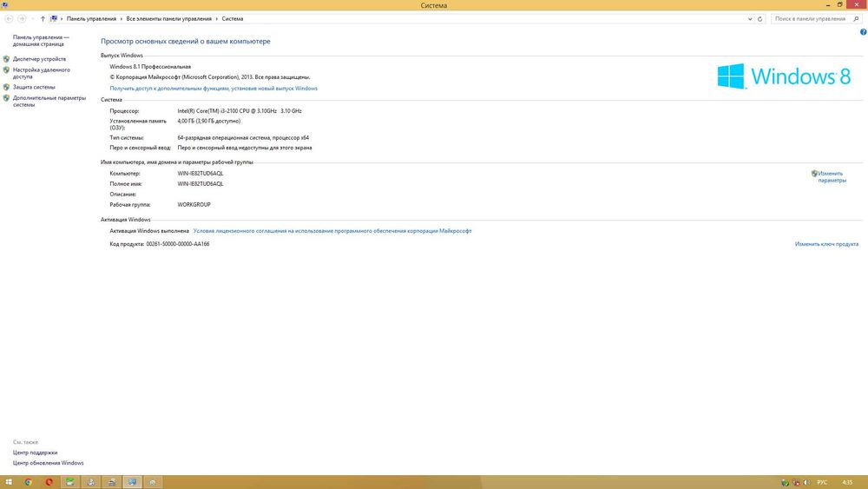Select 'Панель управления' breadcrumb
868x489 pixels.
(x=91, y=19)
